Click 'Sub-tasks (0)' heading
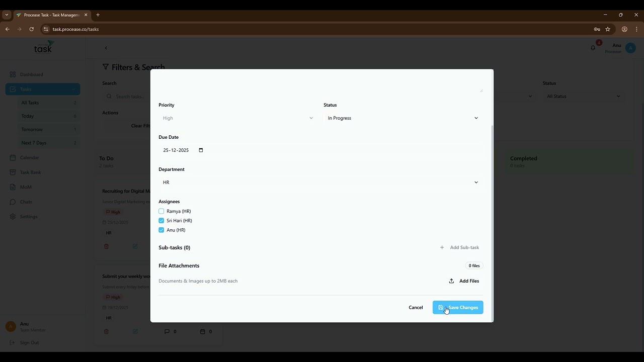This screenshot has width=644, height=362. point(174,247)
